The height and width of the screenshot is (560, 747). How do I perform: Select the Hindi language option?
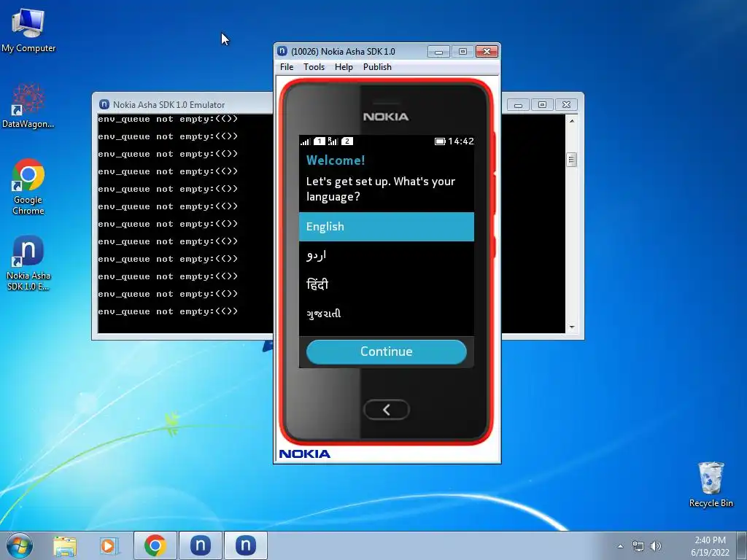pos(387,285)
